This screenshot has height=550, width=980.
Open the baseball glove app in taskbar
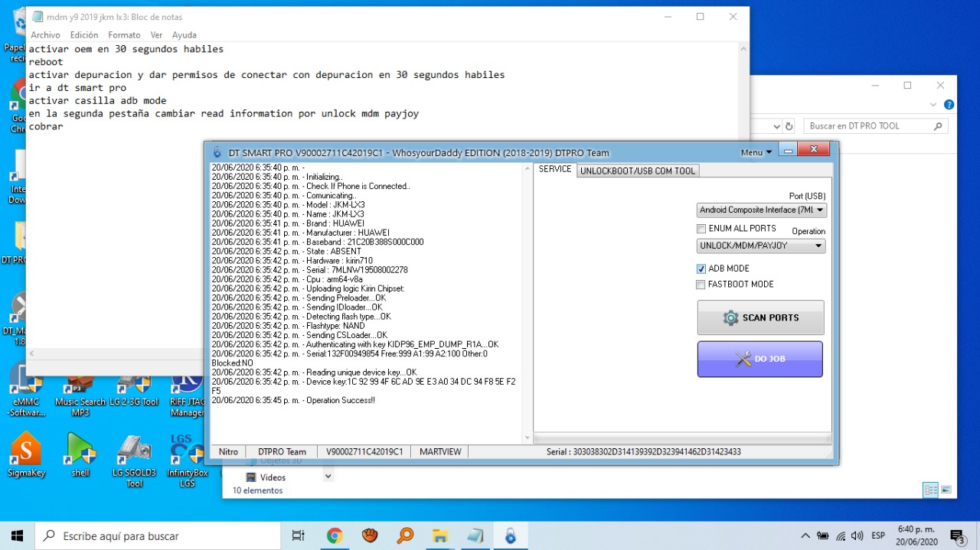[x=370, y=535]
